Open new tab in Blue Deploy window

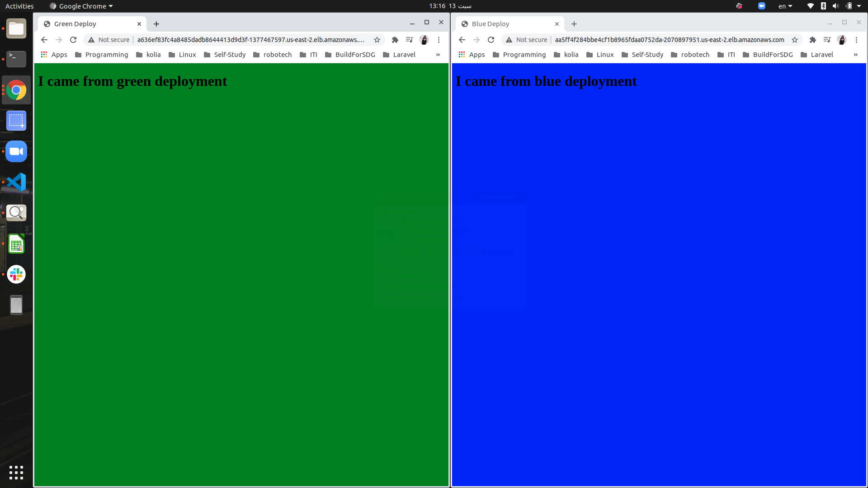click(x=574, y=24)
